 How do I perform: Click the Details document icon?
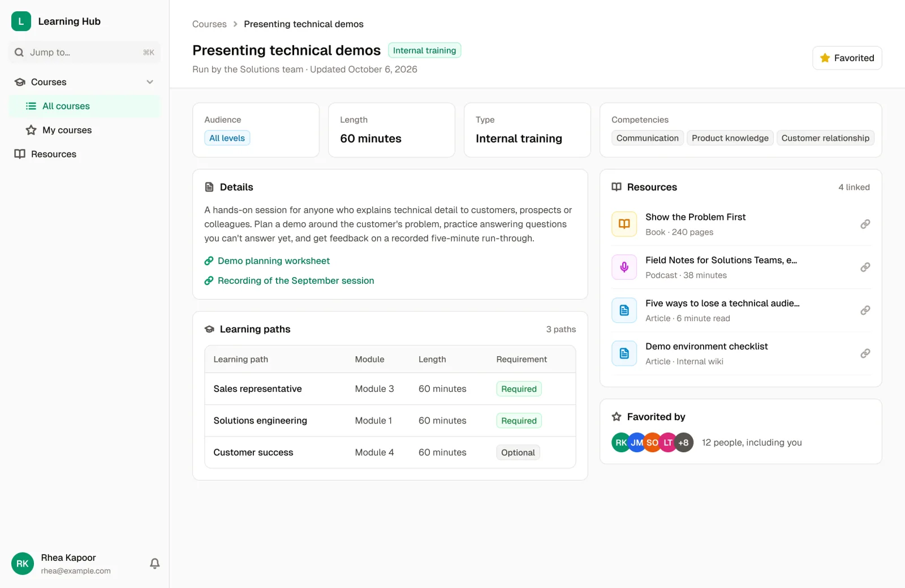[x=209, y=187]
